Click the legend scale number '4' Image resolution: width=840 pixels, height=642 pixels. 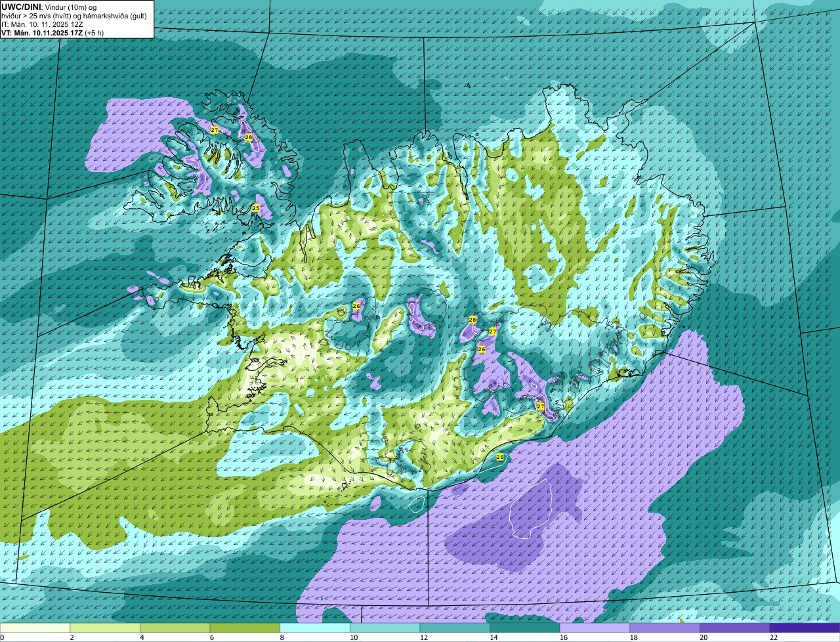point(142,637)
